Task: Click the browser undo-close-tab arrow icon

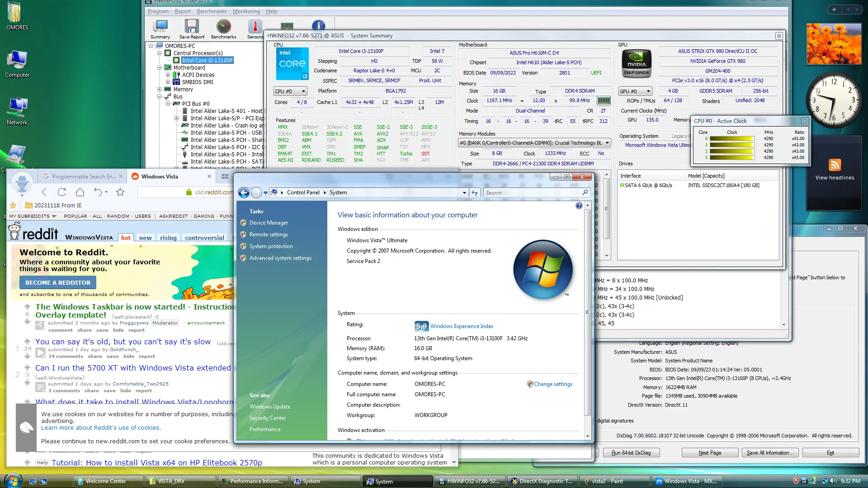Action: tap(98, 192)
